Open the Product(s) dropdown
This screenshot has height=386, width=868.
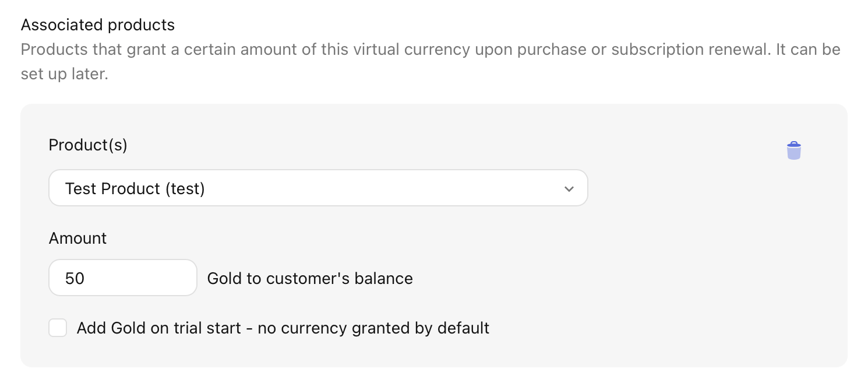(317, 188)
